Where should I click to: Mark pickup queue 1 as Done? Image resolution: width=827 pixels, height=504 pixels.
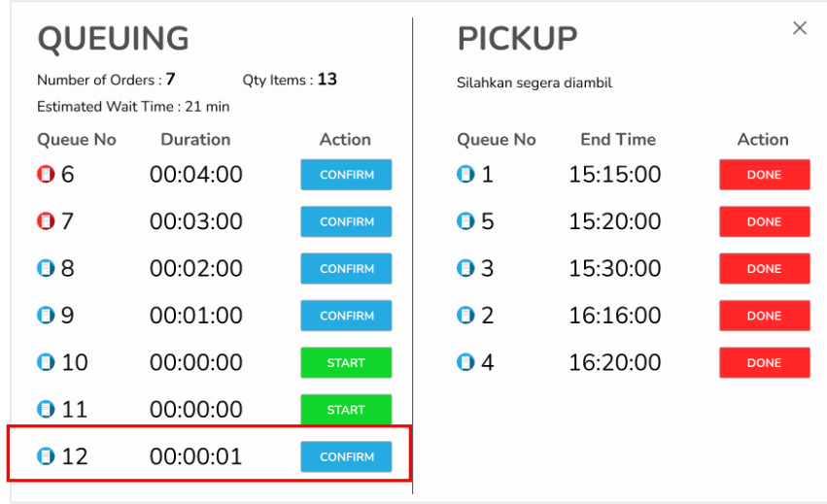pyautogui.click(x=764, y=175)
